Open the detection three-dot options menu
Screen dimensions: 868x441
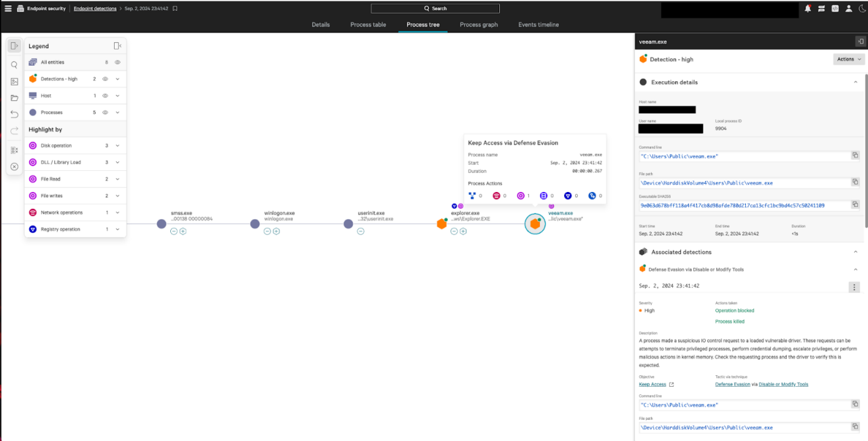pyautogui.click(x=854, y=287)
